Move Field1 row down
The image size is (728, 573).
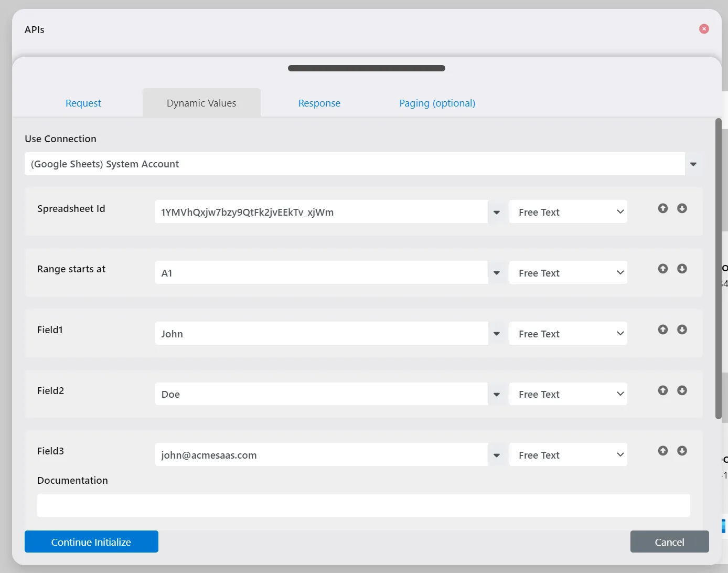[x=682, y=330]
